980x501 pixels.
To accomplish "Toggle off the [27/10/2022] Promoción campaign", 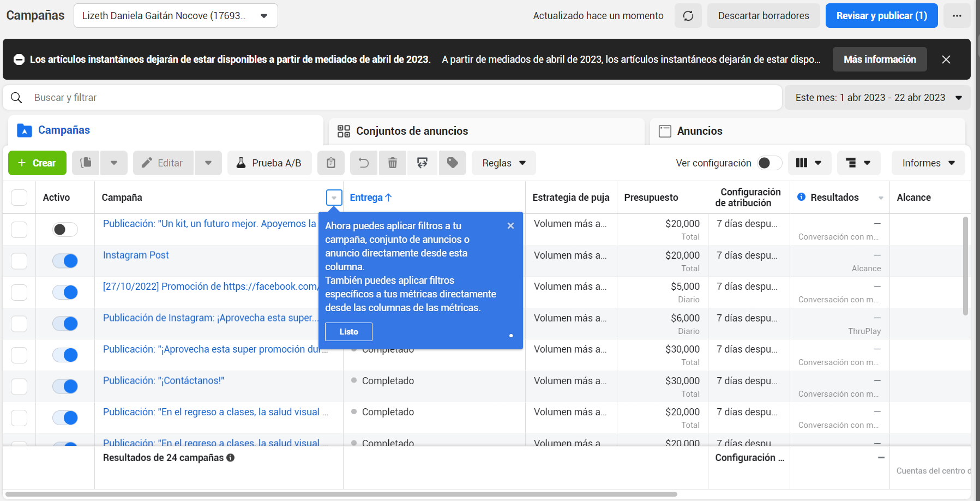I will coord(65,292).
